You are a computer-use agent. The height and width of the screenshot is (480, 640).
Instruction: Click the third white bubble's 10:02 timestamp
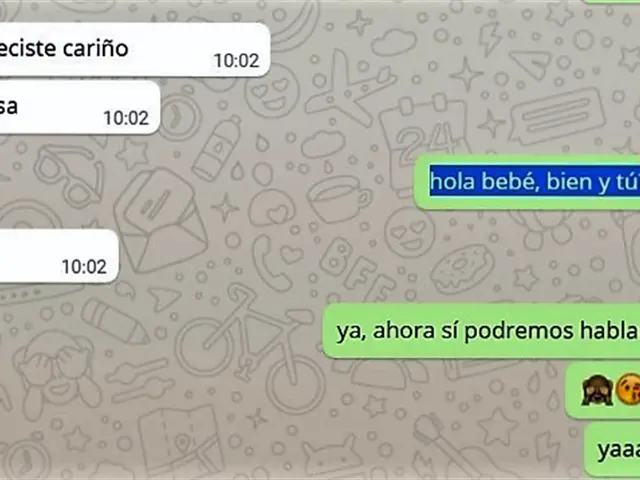click(84, 267)
